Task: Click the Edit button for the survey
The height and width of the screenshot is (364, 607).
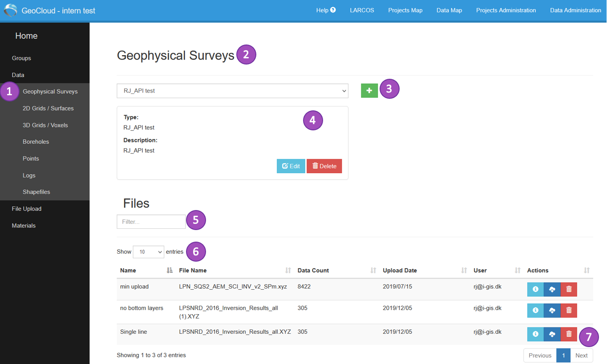Action: coord(291,166)
